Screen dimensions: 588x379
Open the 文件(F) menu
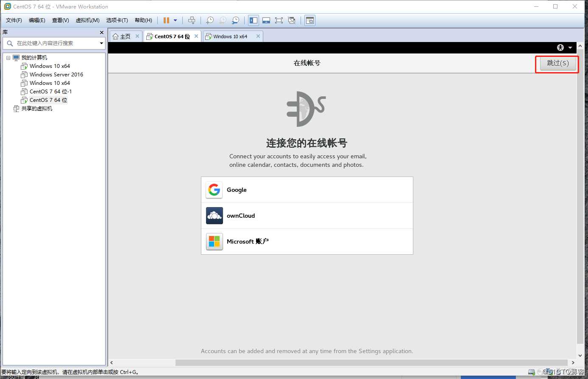[14, 20]
